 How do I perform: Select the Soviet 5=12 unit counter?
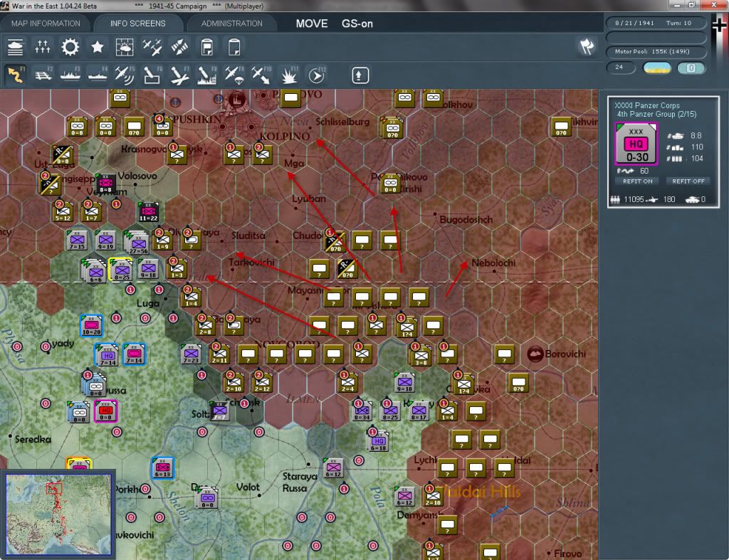click(x=63, y=212)
